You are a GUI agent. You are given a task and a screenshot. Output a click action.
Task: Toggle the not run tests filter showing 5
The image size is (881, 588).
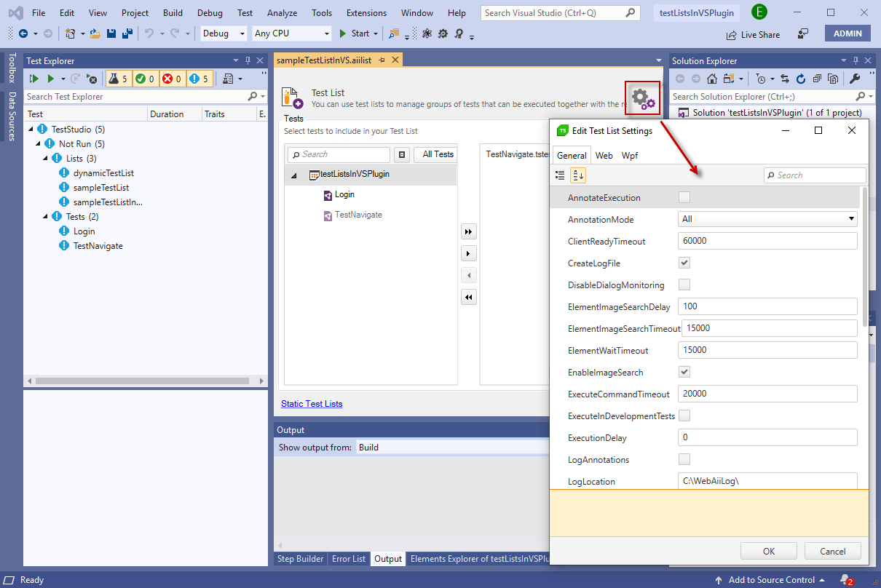tap(198, 79)
